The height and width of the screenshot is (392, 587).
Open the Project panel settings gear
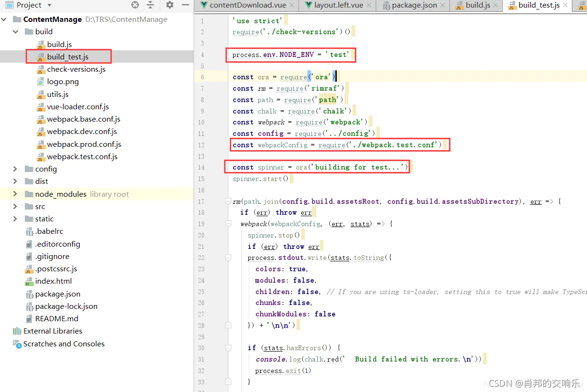170,5
